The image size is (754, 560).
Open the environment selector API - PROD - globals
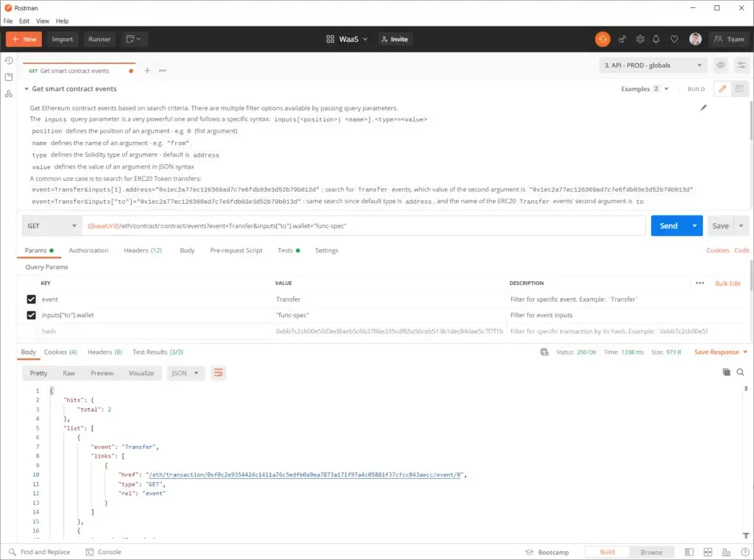(653, 65)
